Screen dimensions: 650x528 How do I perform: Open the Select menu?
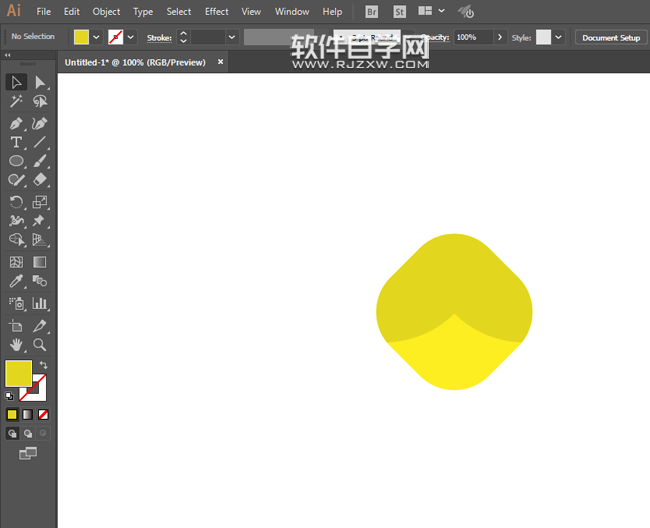[x=179, y=12]
